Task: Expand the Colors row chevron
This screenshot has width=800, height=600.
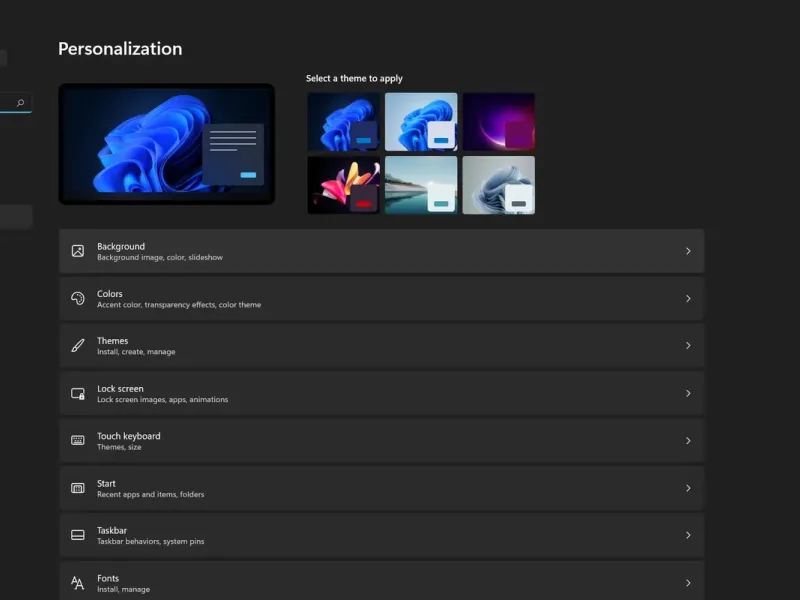Action: tap(688, 298)
